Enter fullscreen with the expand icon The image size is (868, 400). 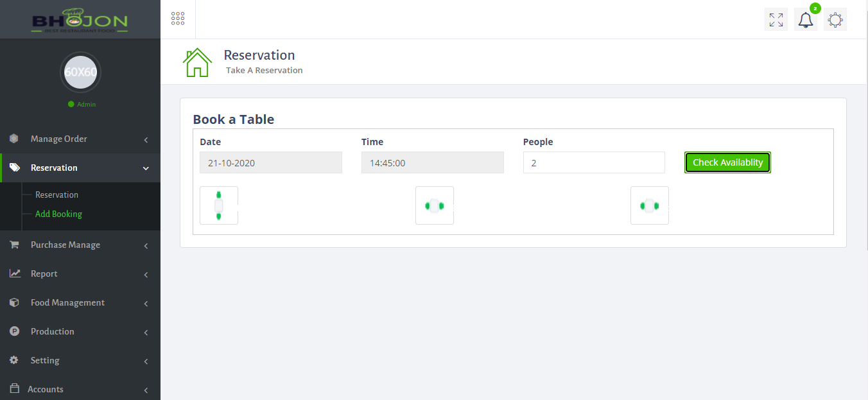(x=776, y=20)
